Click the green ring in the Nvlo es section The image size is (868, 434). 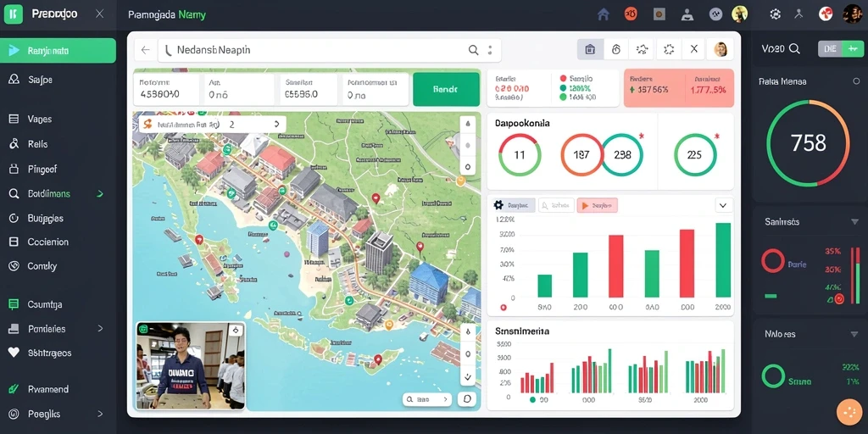point(773,376)
